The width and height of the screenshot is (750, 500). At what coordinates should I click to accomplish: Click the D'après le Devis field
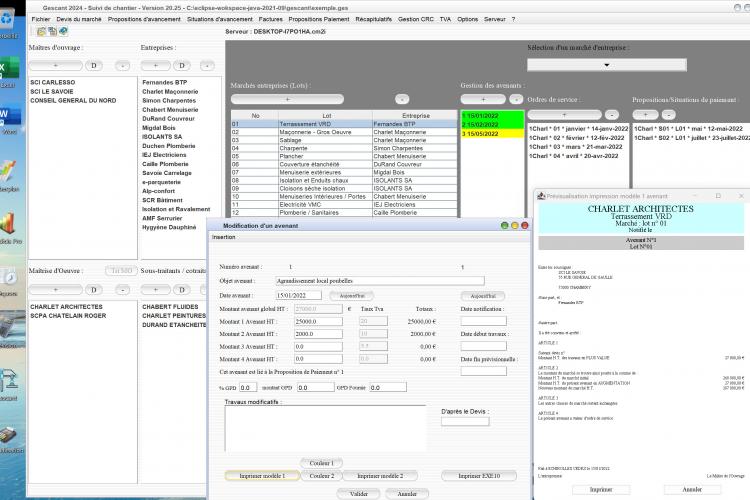[x=465, y=422]
